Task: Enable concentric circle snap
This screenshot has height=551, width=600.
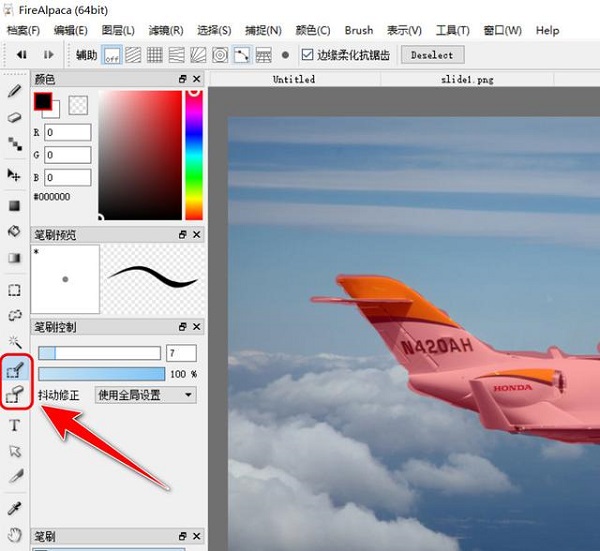Action: [220, 55]
